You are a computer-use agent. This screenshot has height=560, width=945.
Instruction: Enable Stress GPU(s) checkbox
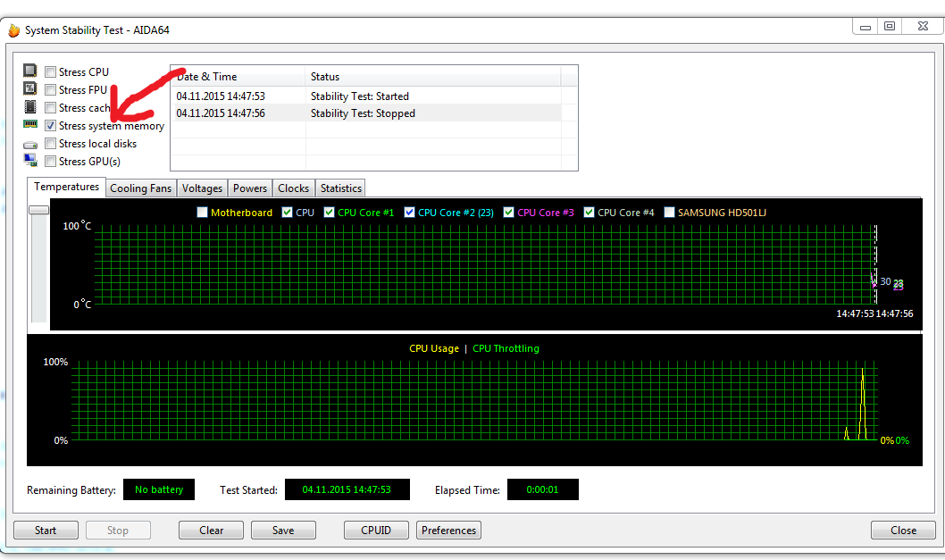[51, 162]
